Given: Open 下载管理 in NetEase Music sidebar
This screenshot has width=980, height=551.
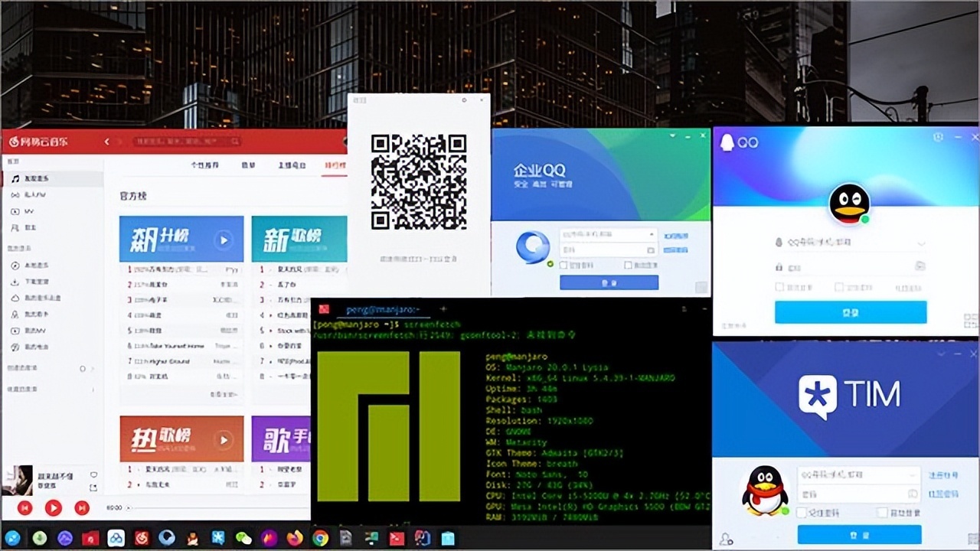Looking at the screenshot, I should point(51,282).
